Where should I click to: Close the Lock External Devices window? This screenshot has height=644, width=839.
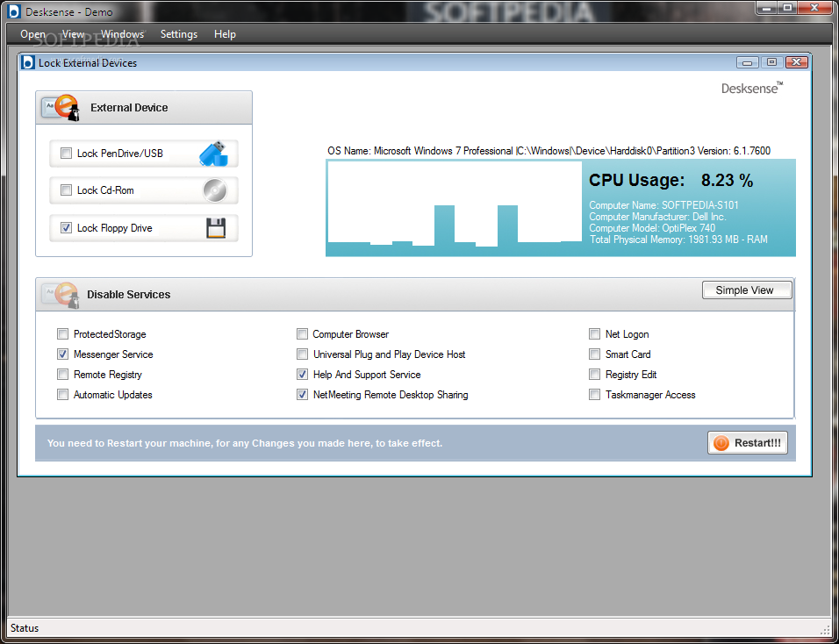797,62
